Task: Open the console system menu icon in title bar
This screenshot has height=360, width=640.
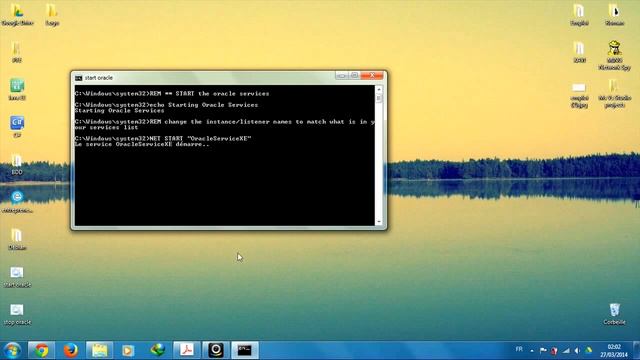Action: pyautogui.click(x=78, y=78)
